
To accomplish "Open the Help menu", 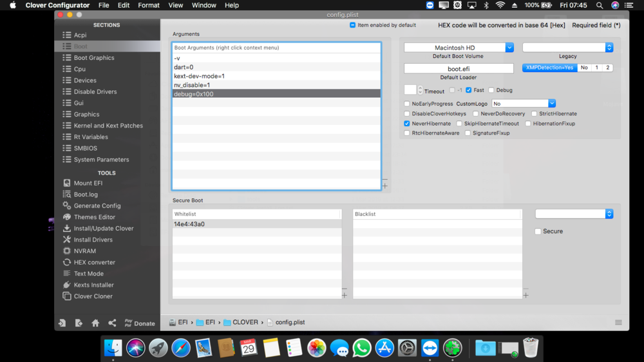I will (232, 5).
